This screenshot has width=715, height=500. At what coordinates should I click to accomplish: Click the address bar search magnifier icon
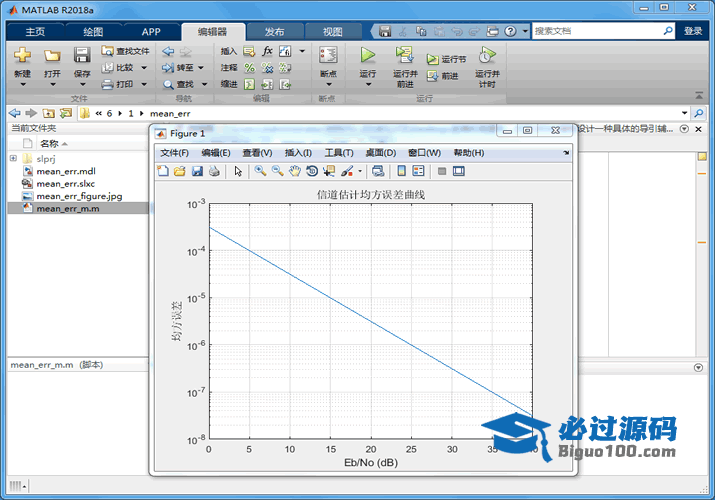tap(698, 113)
